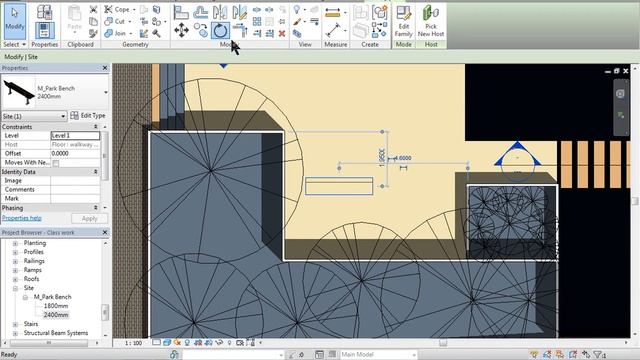
Task: Edit the Offset value field
Action: pyautogui.click(x=75, y=153)
